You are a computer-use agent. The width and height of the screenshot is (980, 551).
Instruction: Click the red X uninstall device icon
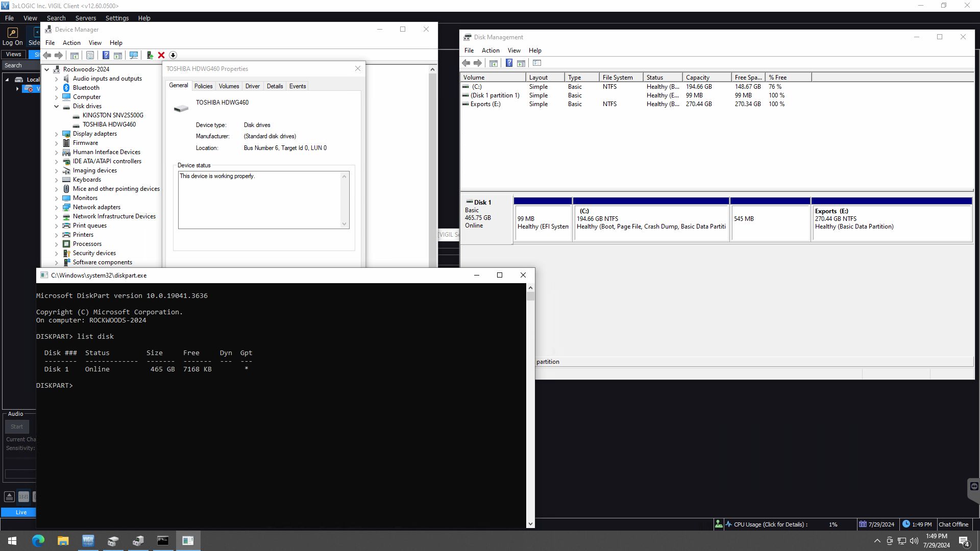click(161, 55)
